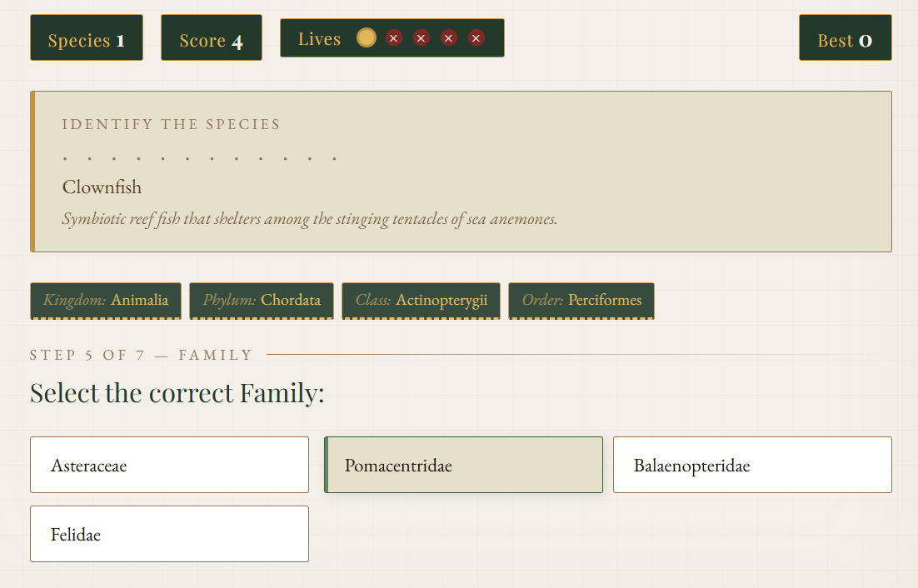Click the Step 5 of 7 Family label

[141, 356]
